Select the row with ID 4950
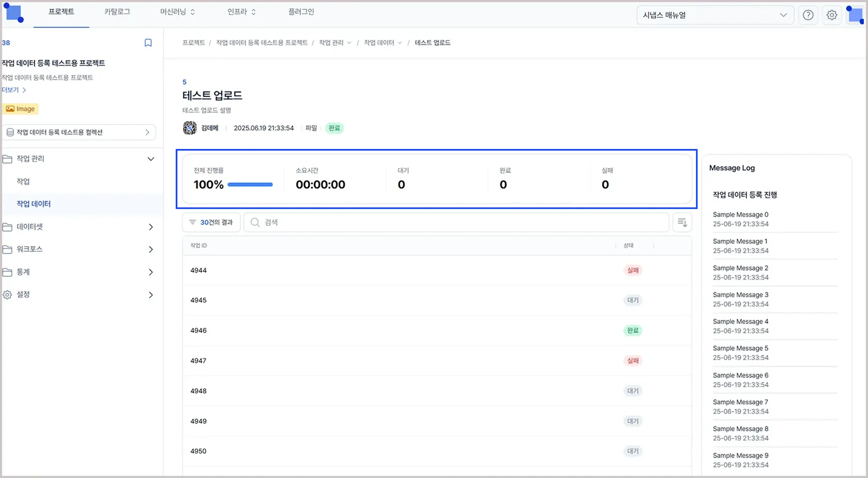The width and height of the screenshot is (868, 478). (x=437, y=451)
